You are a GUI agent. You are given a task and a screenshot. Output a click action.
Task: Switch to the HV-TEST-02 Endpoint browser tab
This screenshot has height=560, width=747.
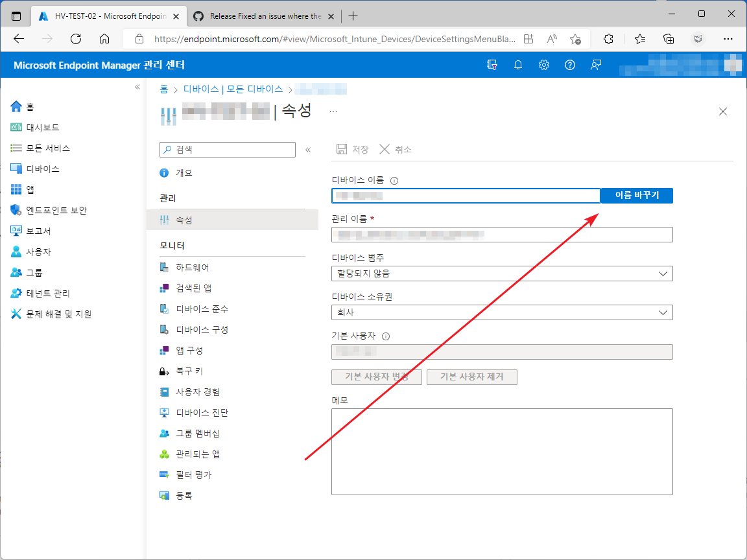109,16
